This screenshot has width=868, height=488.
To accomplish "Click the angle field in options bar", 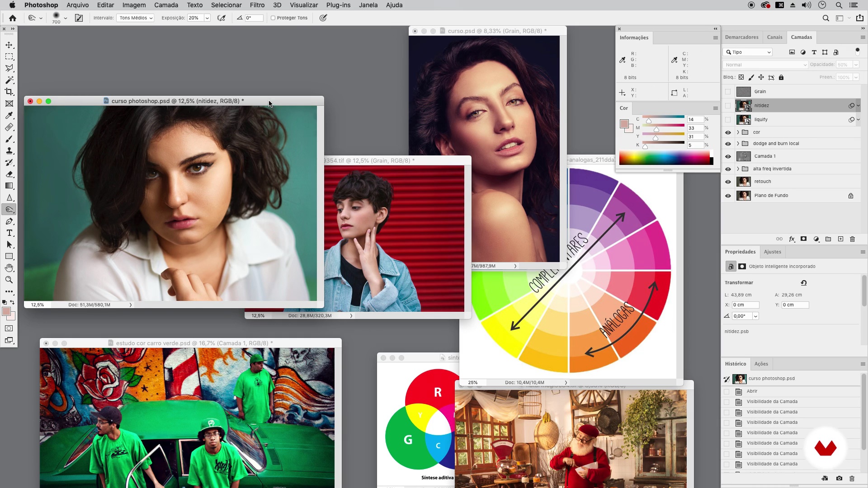I will pyautogui.click(x=254, y=18).
